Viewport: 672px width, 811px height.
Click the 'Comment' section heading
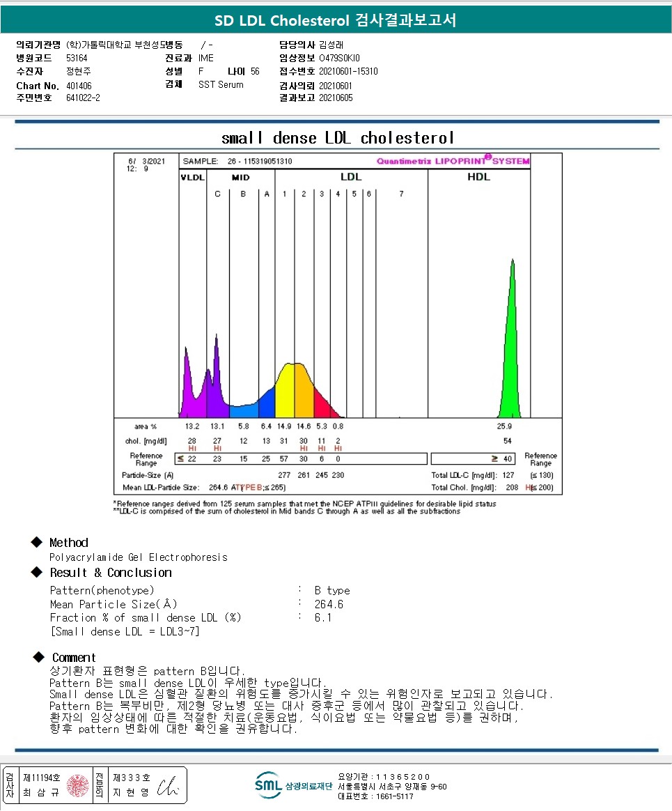(x=74, y=658)
